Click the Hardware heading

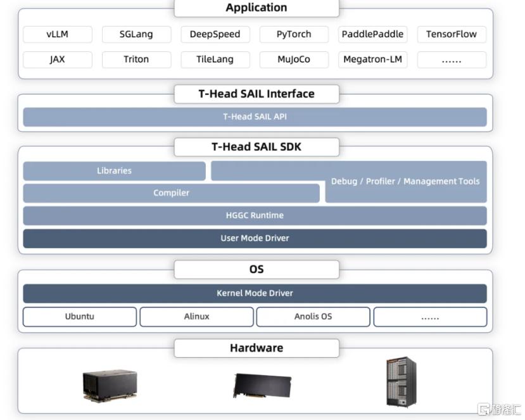(256, 348)
